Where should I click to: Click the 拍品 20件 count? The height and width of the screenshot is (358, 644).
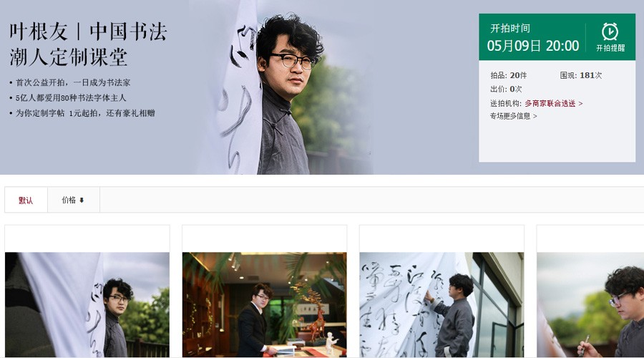509,75
